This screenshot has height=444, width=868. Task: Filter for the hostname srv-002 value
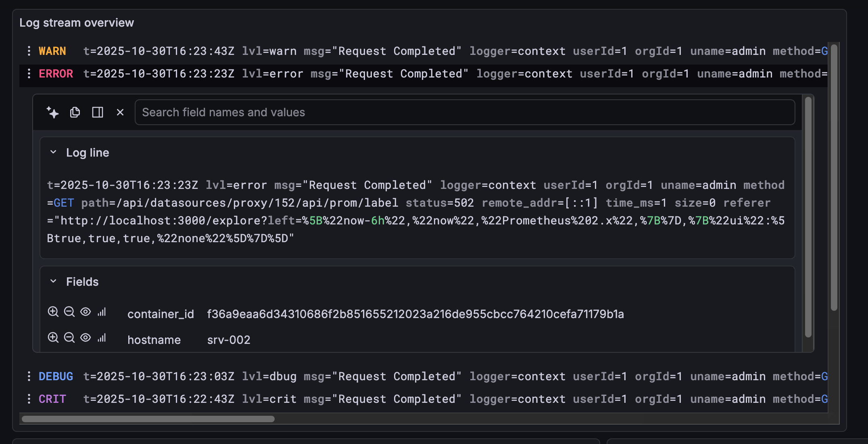53,338
